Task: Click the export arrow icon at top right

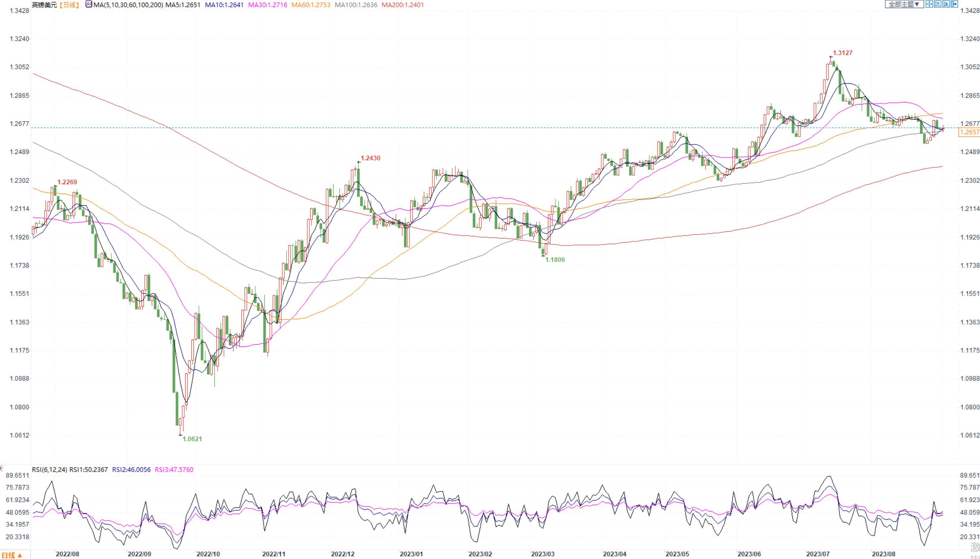Action: (x=954, y=4)
